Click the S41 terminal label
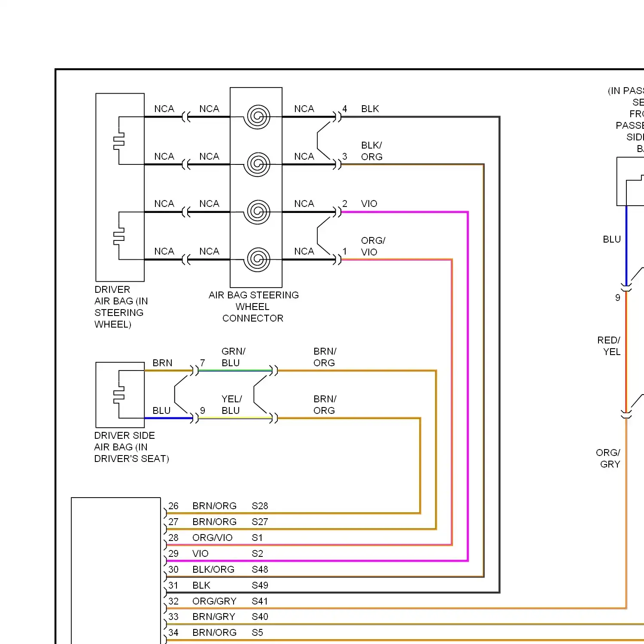Screen dimensions: 644x644 point(260,601)
